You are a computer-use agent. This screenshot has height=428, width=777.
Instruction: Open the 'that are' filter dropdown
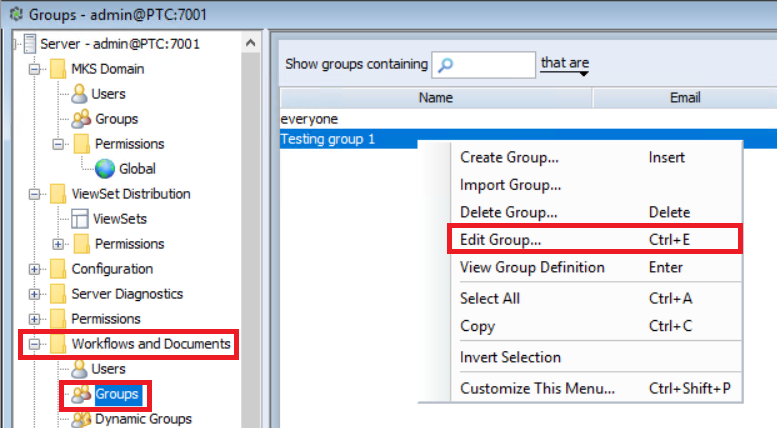tap(565, 65)
